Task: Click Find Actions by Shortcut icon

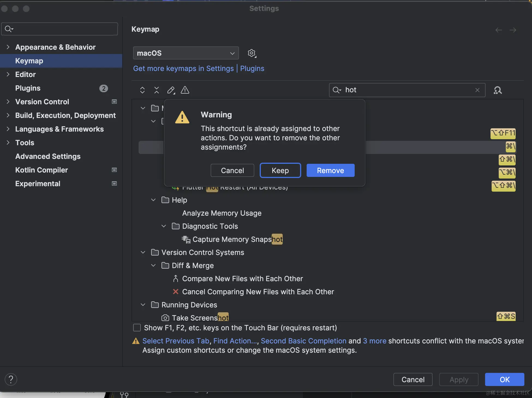Action: pyautogui.click(x=498, y=90)
